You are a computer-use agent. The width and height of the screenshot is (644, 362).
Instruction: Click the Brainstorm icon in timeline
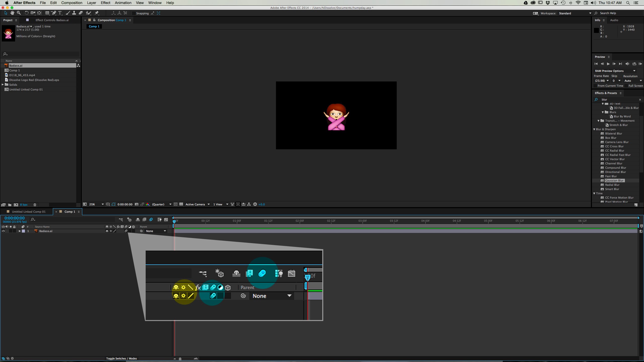click(159, 219)
